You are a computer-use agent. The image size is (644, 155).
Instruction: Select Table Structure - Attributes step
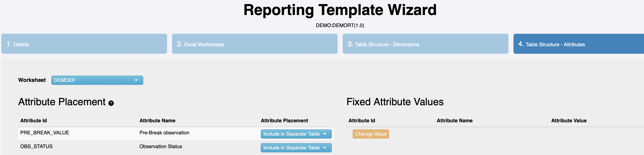(x=578, y=44)
